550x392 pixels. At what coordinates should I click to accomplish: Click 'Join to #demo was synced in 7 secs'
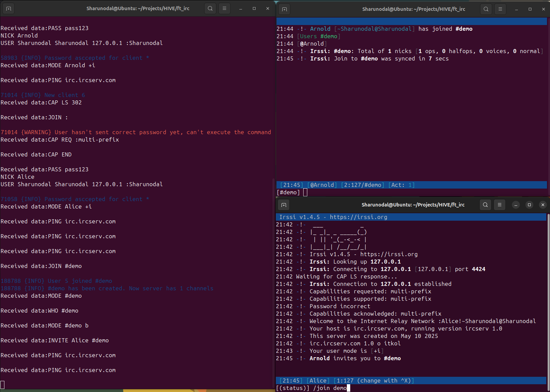tap(391, 58)
